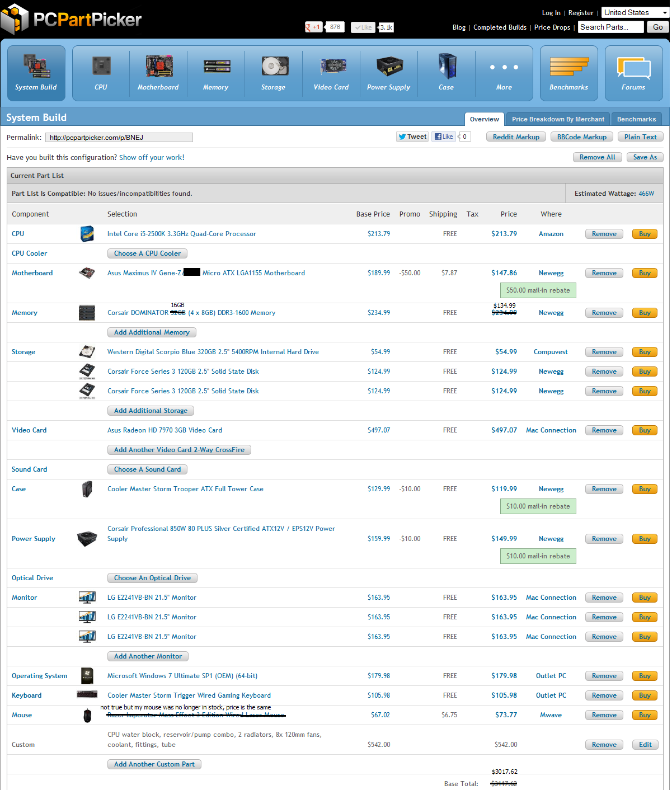Open the United States country dropdown
672x790 pixels.
[x=635, y=12]
